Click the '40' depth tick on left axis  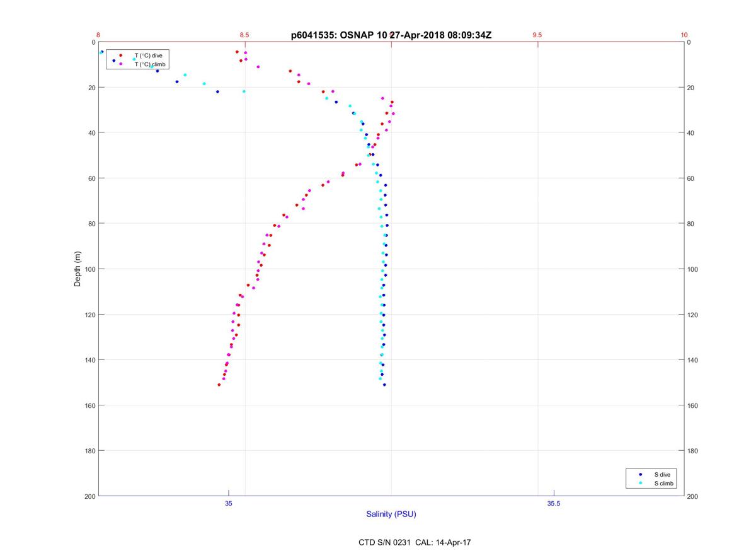point(91,133)
